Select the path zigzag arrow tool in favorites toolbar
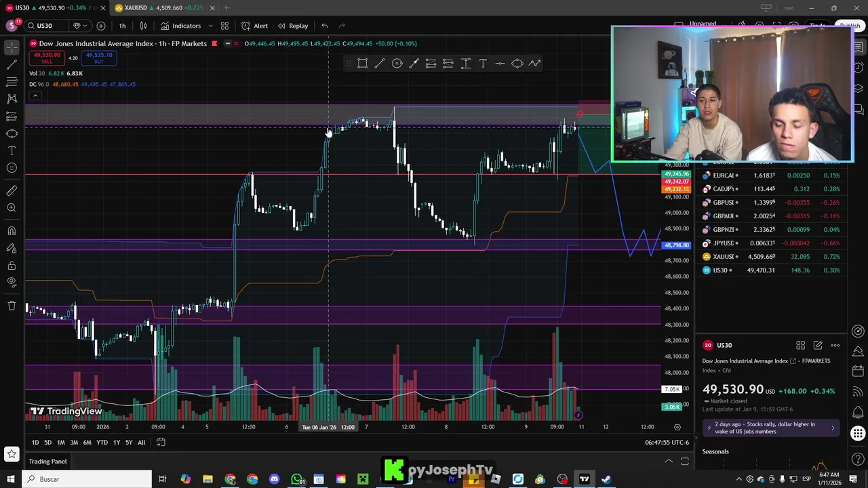868x488 pixels. point(534,64)
